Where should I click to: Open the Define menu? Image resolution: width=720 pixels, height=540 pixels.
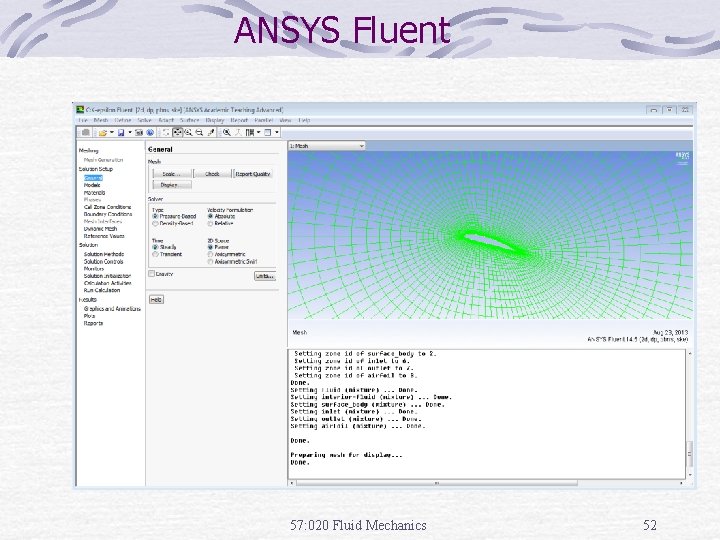123,120
